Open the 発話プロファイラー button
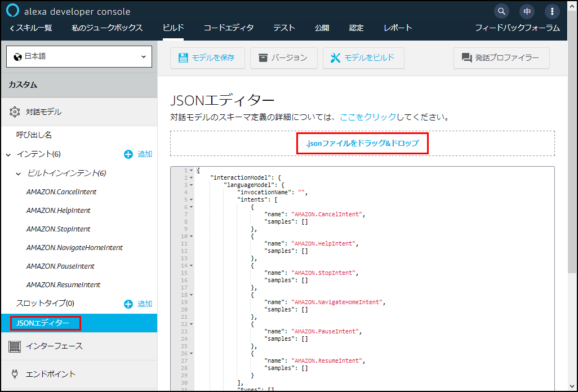The width and height of the screenshot is (578, 392). click(501, 58)
